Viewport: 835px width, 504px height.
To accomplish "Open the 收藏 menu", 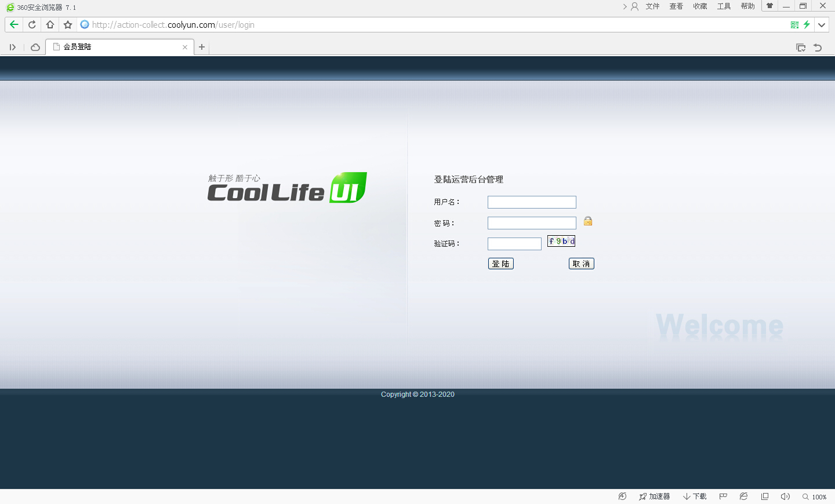I will click(700, 6).
